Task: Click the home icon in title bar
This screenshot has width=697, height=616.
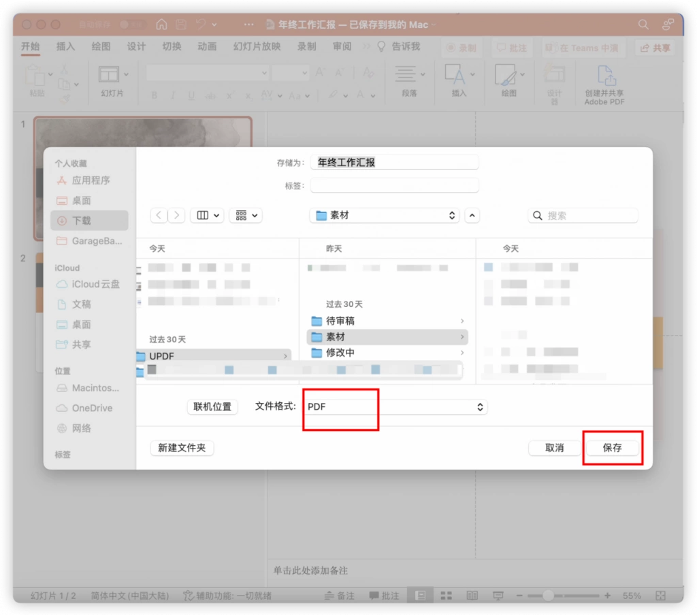Action: [x=162, y=25]
